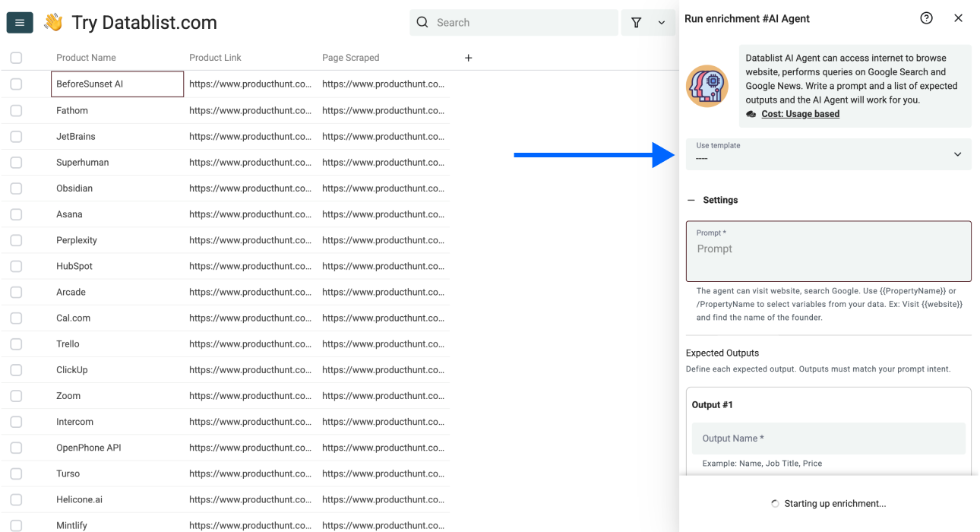Image resolution: width=980 pixels, height=532 pixels.
Task: Click the Output Name input field
Action: point(828,439)
